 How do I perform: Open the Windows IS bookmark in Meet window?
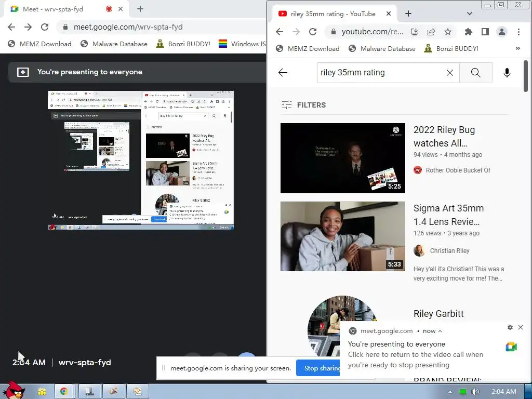tap(242, 44)
